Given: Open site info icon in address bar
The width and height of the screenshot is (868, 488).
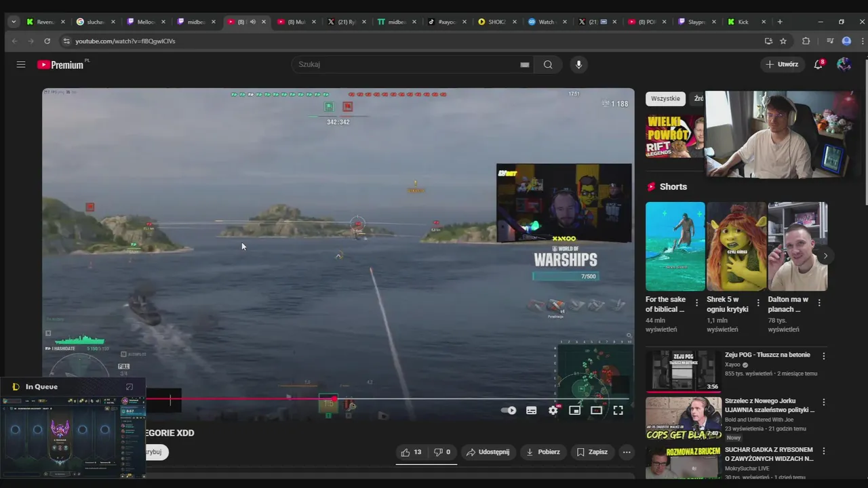Looking at the screenshot, I should pyautogui.click(x=66, y=41).
